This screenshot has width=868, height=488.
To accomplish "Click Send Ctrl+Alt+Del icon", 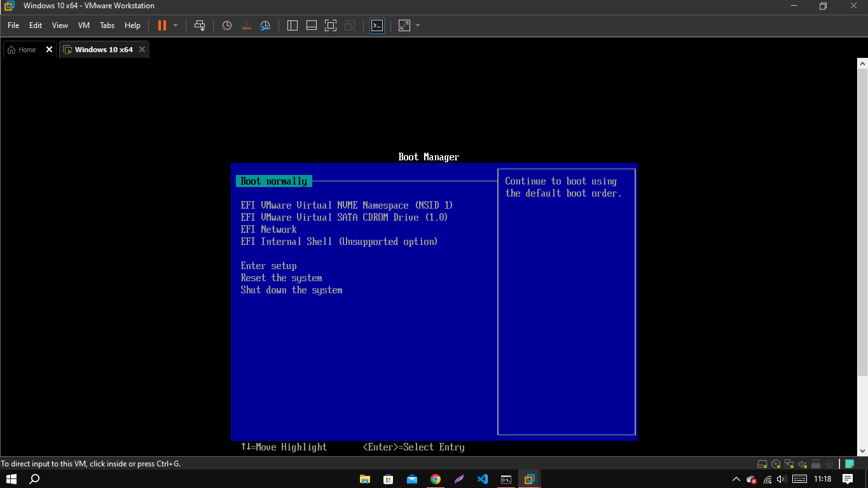I will (x=200, y=25).
